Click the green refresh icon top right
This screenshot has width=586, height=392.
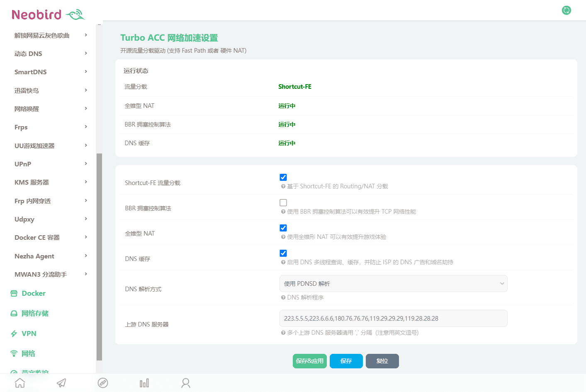(x=566, y=10)
